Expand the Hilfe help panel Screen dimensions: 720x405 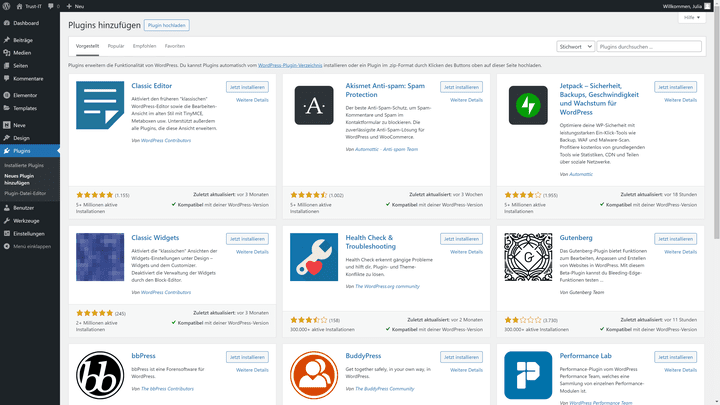click(692, 17)
